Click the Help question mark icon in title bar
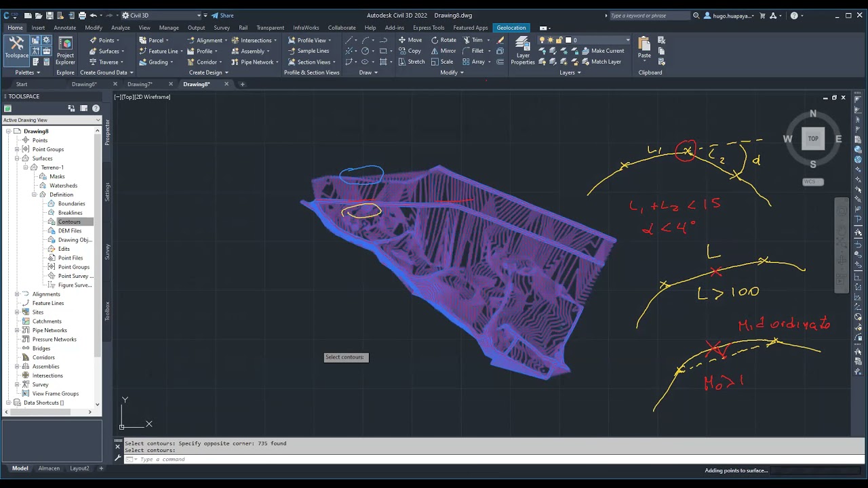The width and height of the screenshot is (868, 488). pyautogui.click(x=794, y=16)
